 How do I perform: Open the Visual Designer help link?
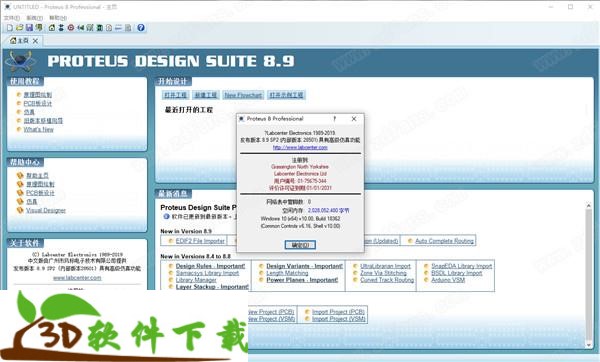46,210
